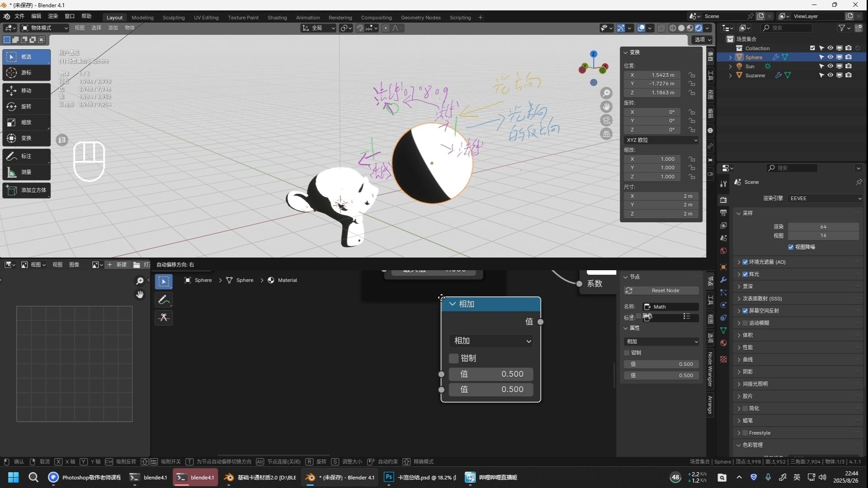This screenshot has width=868, height=488.
Task: Open the Output properties tab icon
Action: 723,212
